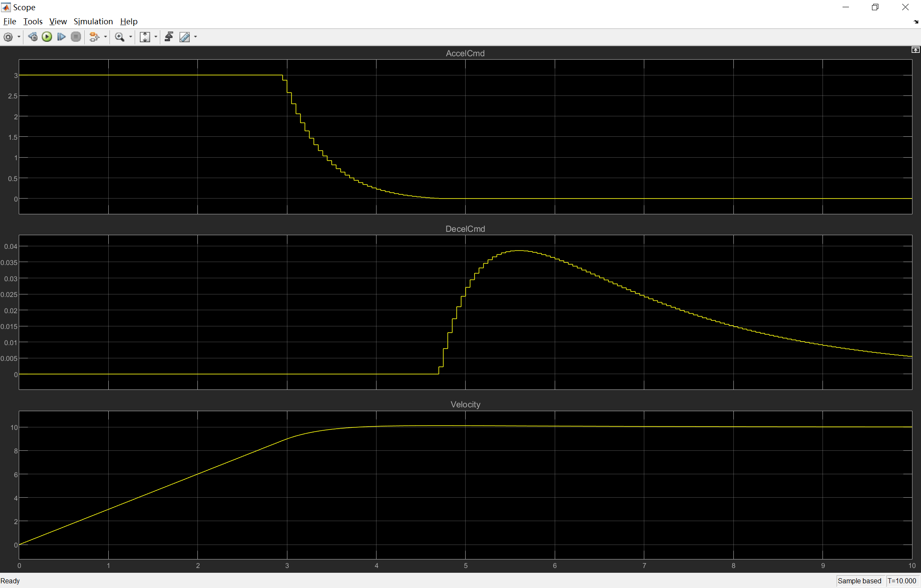The height and width of the screenshot is (588, 921).
Task: Click the gray Stop simulation button
Action: [x=76, y=37]
